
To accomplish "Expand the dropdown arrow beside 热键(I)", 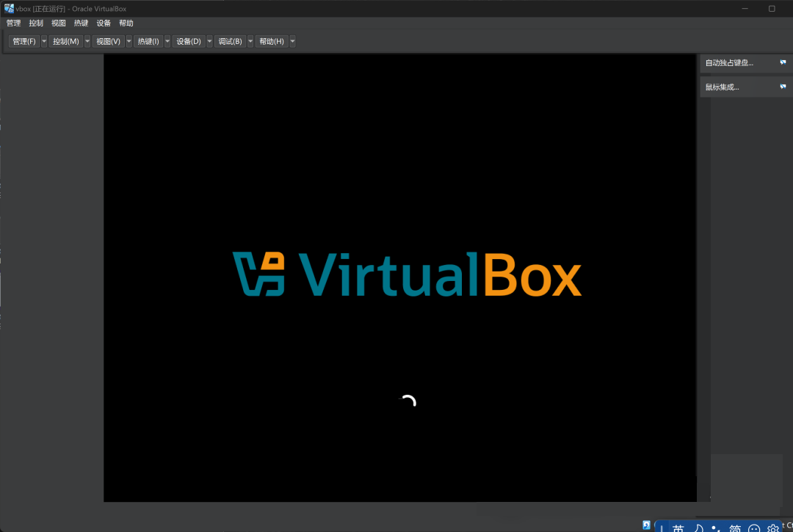I will (x=167, y=41).
